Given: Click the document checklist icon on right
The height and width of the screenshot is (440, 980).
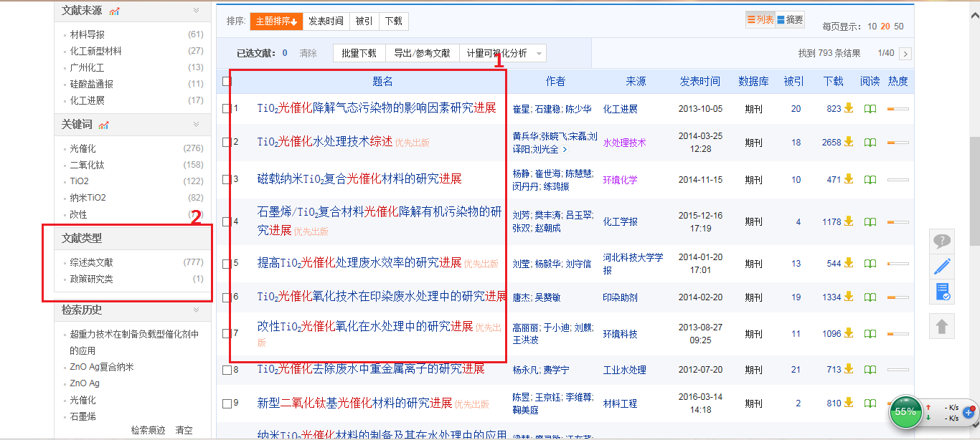Looking at the screenshot, I should (942, 292).
